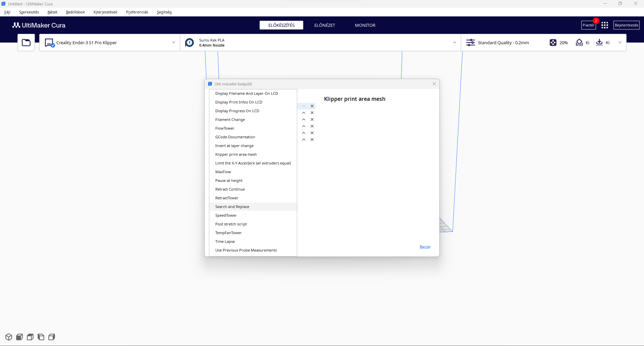Choose the TempFanTower script
This screenshot has height=346, width=644.
[253, 233]
